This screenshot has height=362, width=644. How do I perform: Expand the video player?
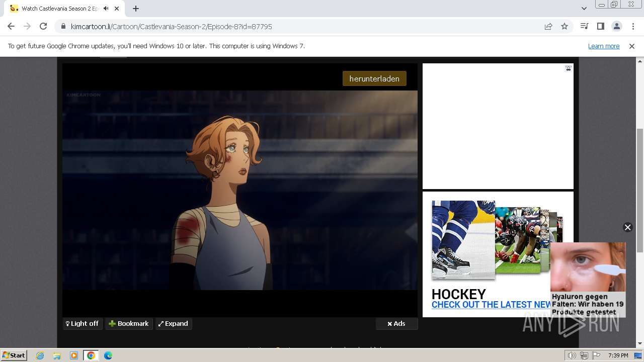click(173, 324)
